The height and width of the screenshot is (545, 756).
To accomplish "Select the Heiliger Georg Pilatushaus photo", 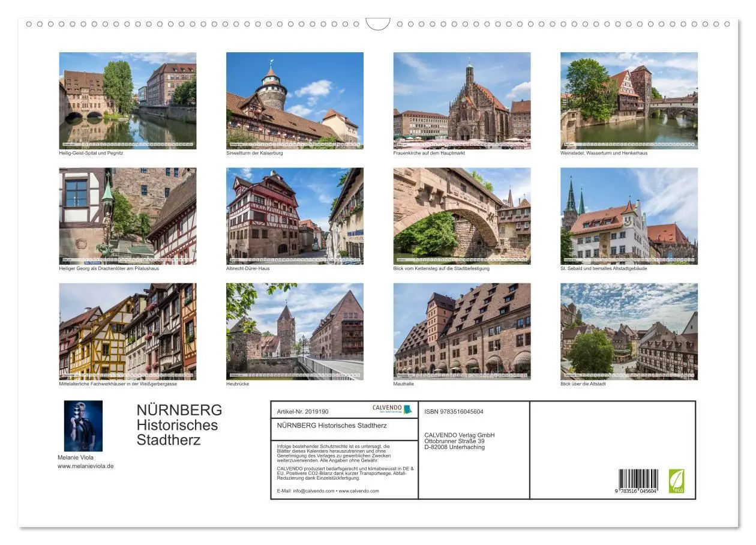I will pyautogui.click(x=127, y=216).
